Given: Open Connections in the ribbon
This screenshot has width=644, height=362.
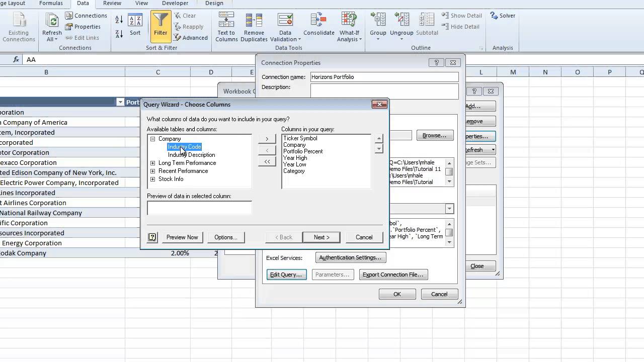Looking at the screenshot, I should coord(86,16).
